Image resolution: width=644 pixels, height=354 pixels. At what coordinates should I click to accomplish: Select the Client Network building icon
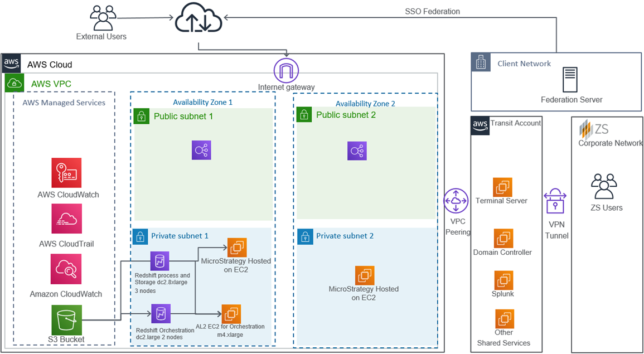click(x=481, y=63)
